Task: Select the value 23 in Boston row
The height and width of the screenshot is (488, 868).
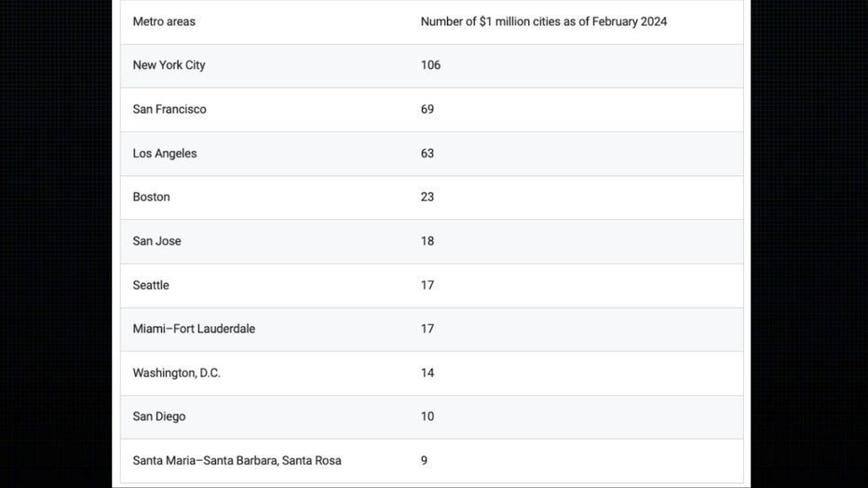Action: (x=427, y=197)
